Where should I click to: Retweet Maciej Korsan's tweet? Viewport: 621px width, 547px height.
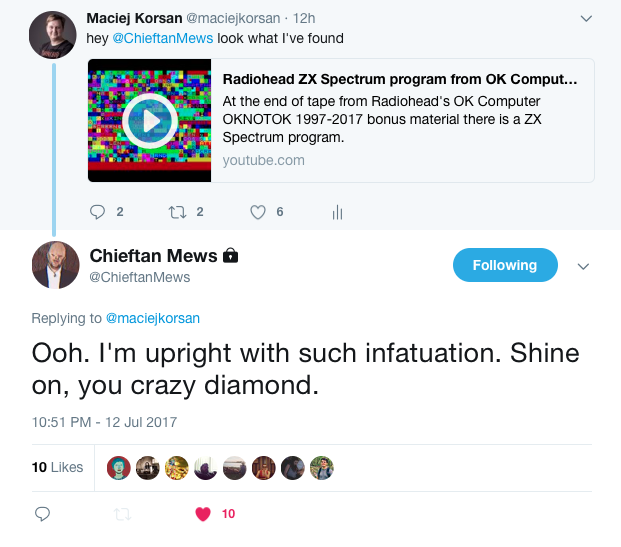pos(177,212)
